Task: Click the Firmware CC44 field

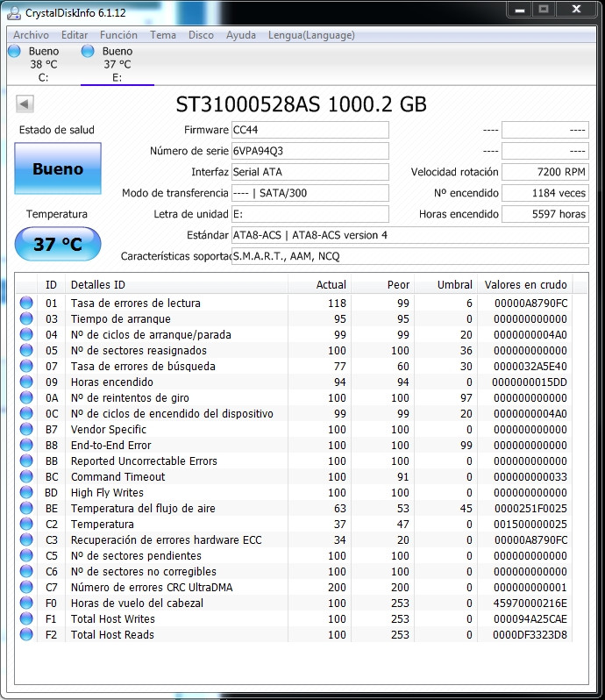Action: click(310, 130)
